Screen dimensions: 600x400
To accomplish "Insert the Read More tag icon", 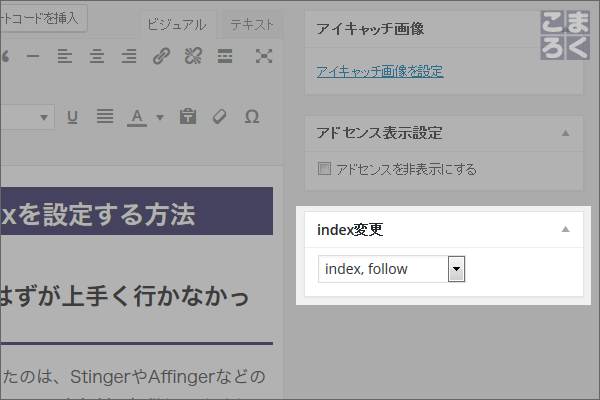I will point(225,56).
